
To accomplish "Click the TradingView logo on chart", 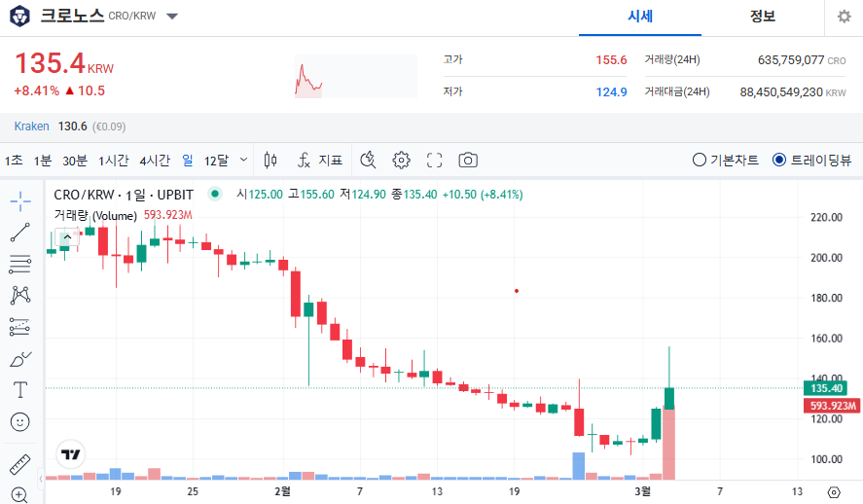I will pos(70,454).
